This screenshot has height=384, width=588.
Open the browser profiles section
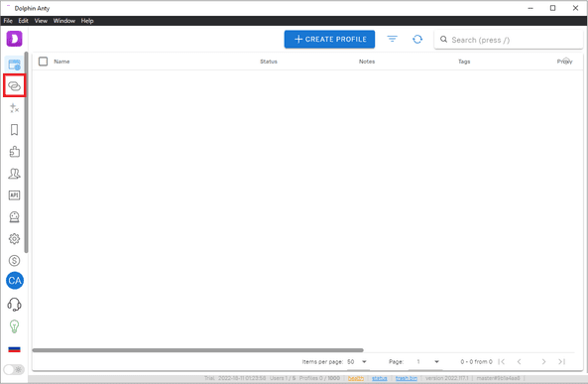(14, 64)
